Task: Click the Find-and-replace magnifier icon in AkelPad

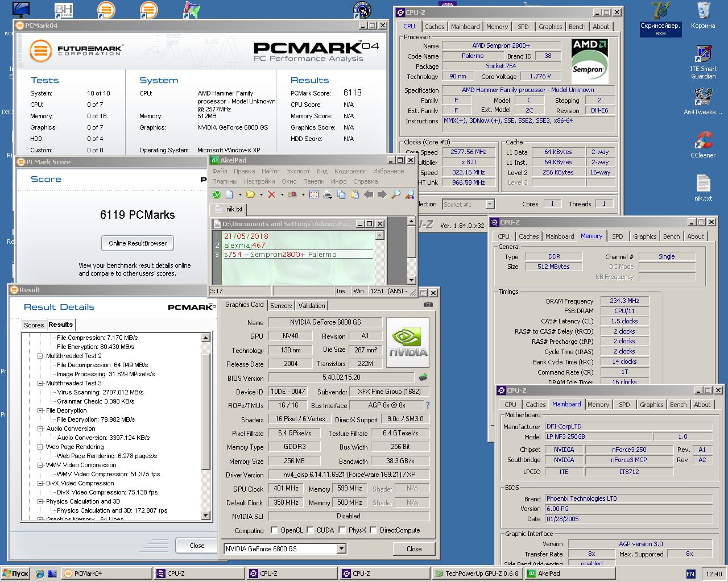Action: tap(409, 194)
